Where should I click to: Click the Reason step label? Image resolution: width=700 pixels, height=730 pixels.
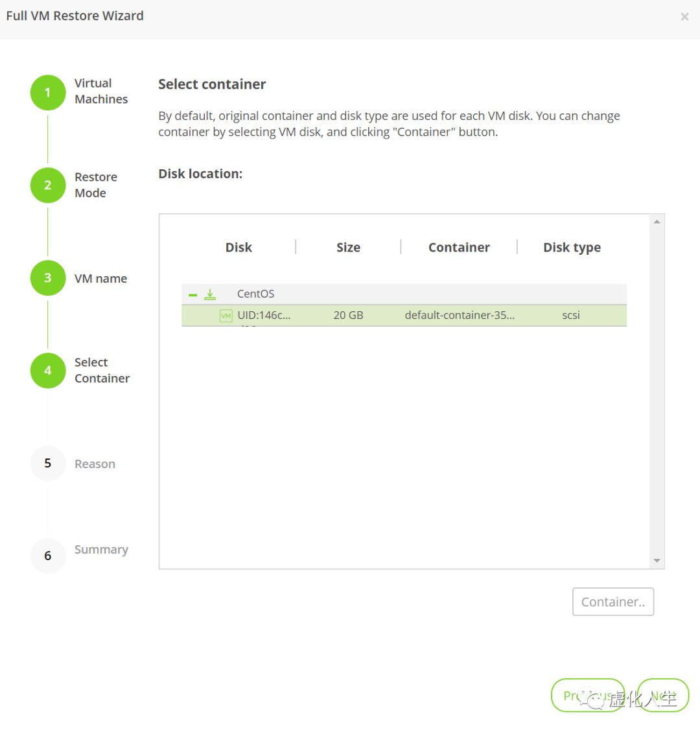[95, 464]
